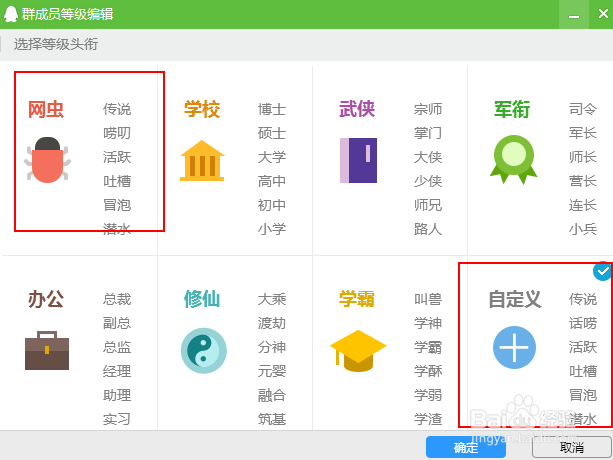Screen dimensions: 613x460
Task: Minimize the 群成员等级编辑 window
Action: tap(574, 14)
